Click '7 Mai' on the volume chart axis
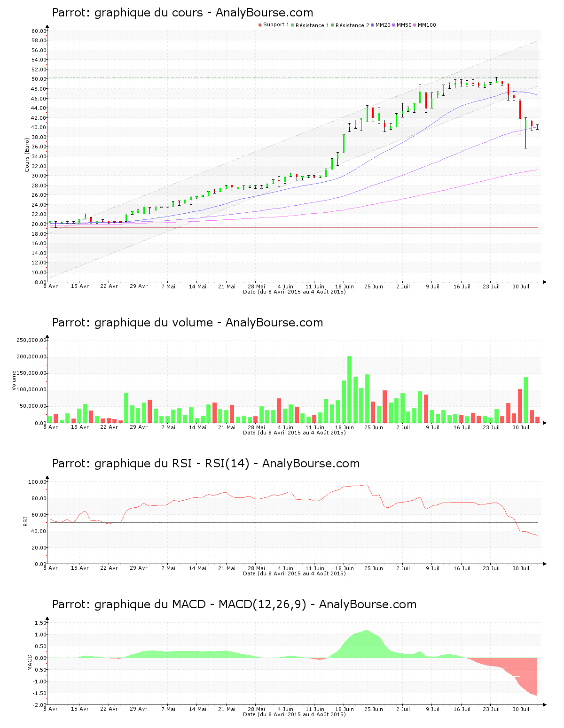Image resolution: width=564 pixels, height=728 pixels. (x=168, y=427)
